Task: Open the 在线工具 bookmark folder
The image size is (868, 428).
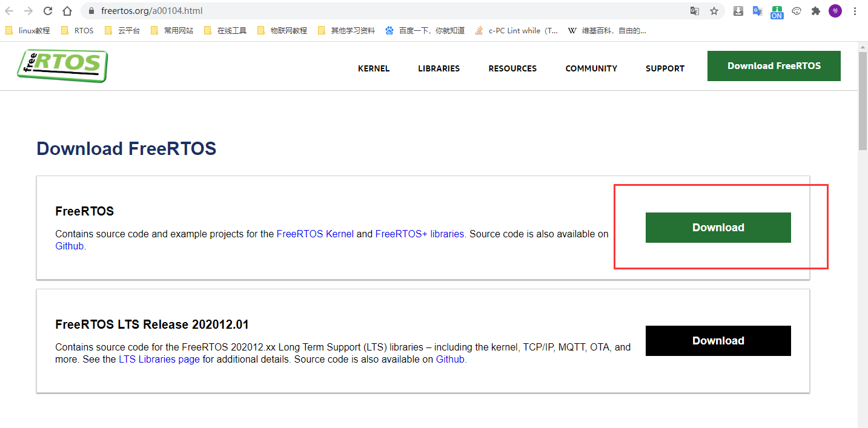Action: [x=225, y=30]
